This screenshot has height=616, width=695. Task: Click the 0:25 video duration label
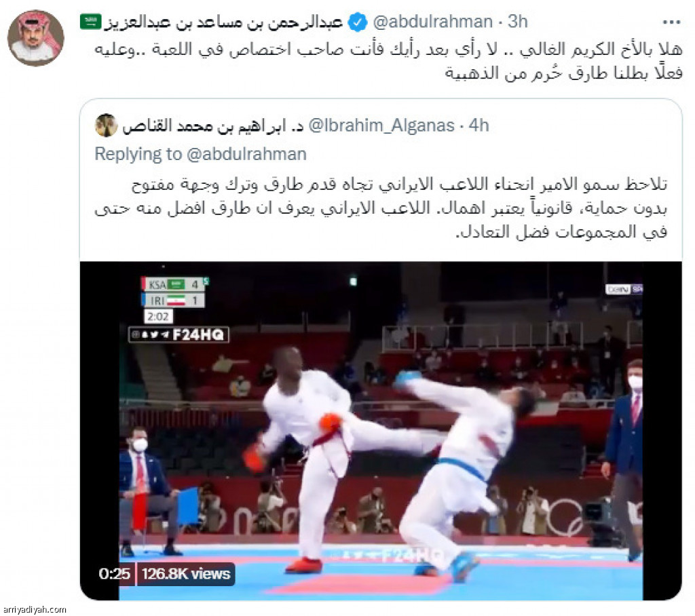(114, 574)
